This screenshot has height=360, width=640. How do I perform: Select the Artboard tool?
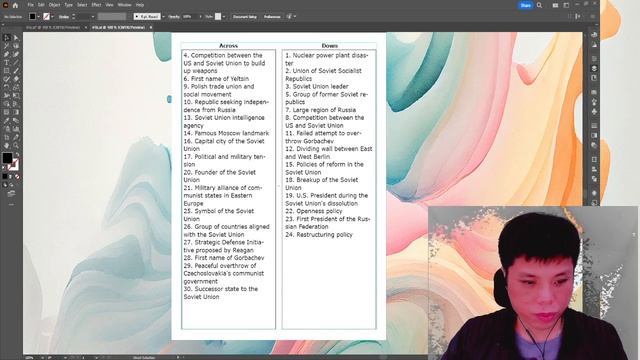7,137
